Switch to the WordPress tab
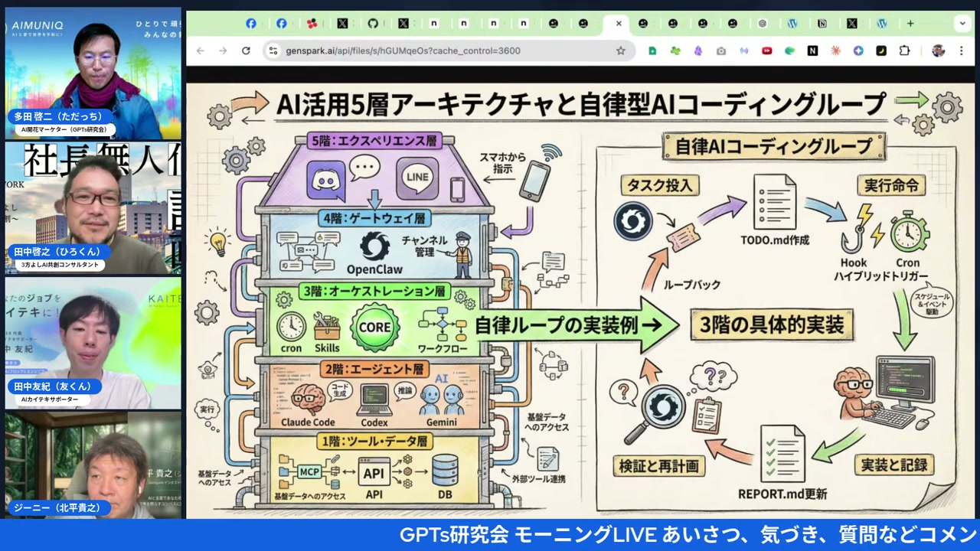The height and width of the screenshot is (551, 980). click(x=792, y=24)
